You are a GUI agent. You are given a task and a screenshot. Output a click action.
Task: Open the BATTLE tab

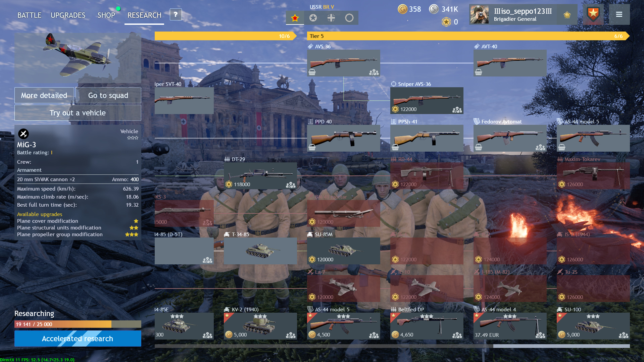(29, 15)
